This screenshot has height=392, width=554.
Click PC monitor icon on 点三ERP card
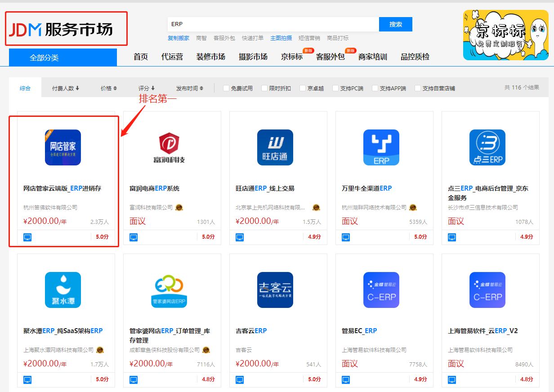452,237
